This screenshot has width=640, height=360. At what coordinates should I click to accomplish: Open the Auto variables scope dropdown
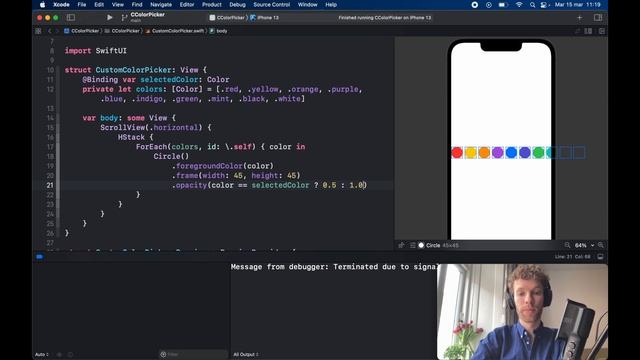(42, 354)
